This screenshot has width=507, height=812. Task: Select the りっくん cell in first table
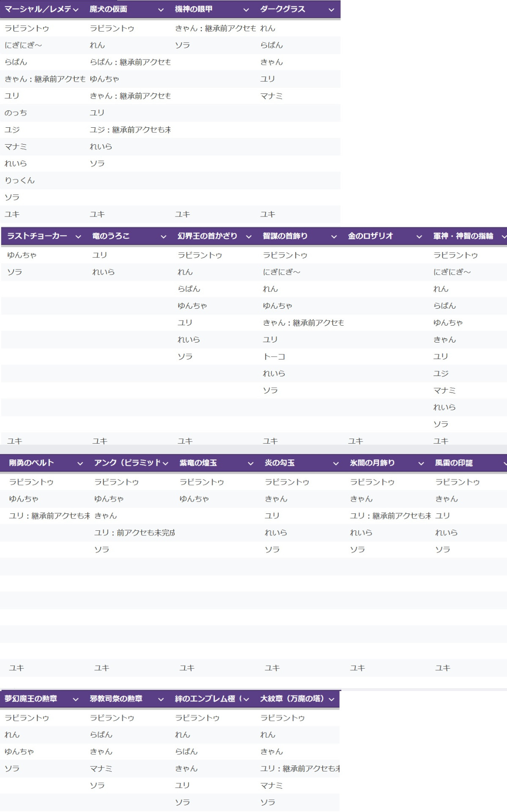click(19, 180)
